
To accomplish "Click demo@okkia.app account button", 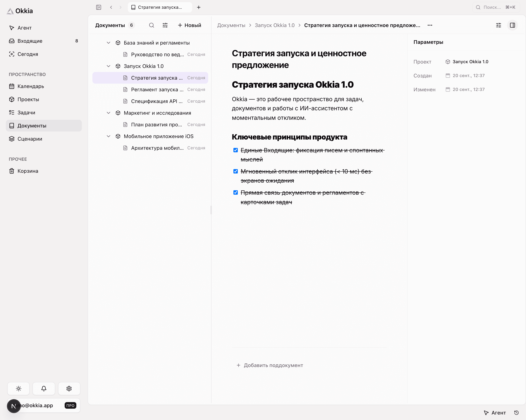I will [44, 406].
